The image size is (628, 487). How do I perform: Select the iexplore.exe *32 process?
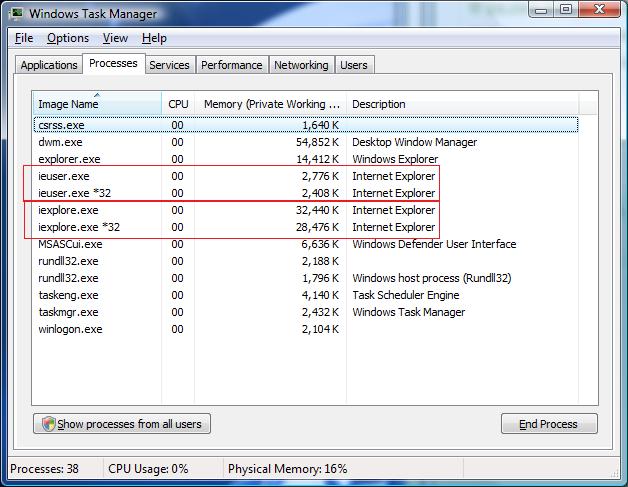pos(306,227)
